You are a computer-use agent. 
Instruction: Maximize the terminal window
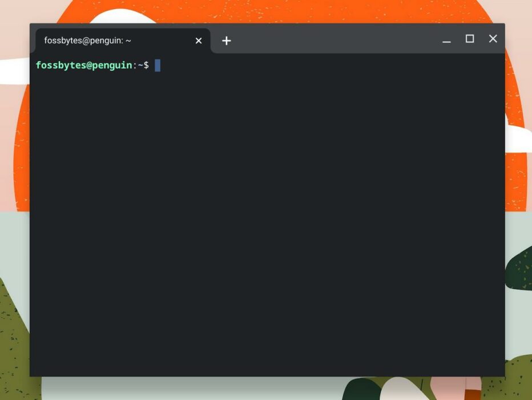click(470, 39)
